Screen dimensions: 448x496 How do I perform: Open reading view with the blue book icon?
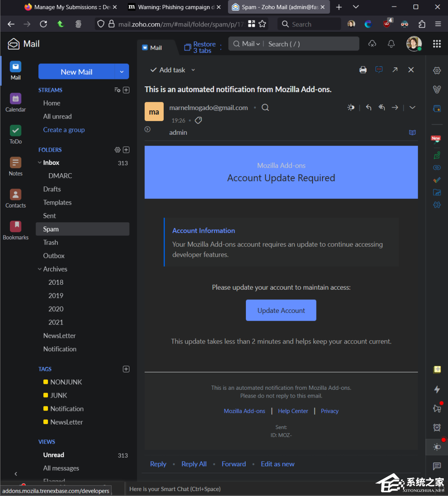412,132
